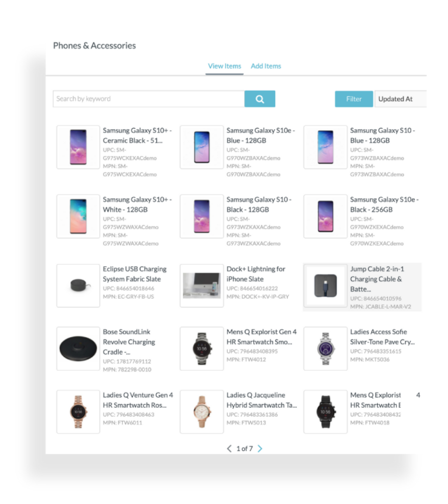Open Bose SoundLink Revolve Charging Cradle image
Viewport: 448px width, 504px height.
[x=78, y=348]
